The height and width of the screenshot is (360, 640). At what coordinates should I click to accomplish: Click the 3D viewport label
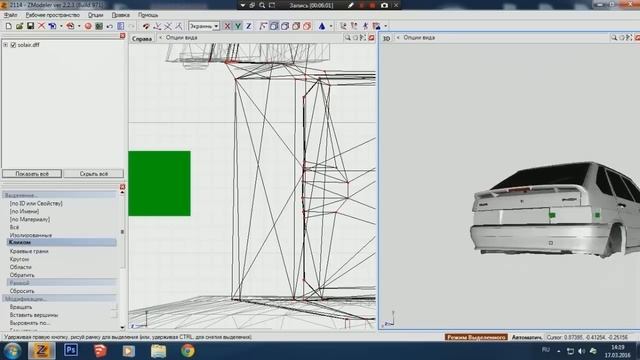coord(386,39)
